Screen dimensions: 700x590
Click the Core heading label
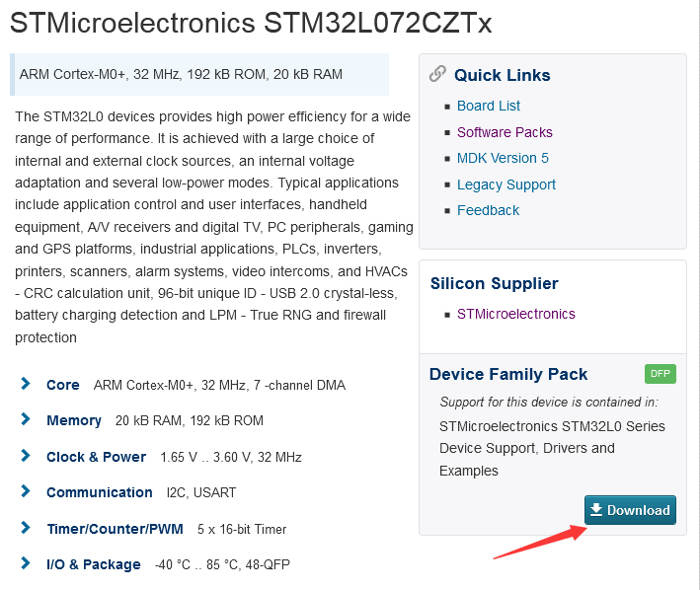click(x=63, y=385)
